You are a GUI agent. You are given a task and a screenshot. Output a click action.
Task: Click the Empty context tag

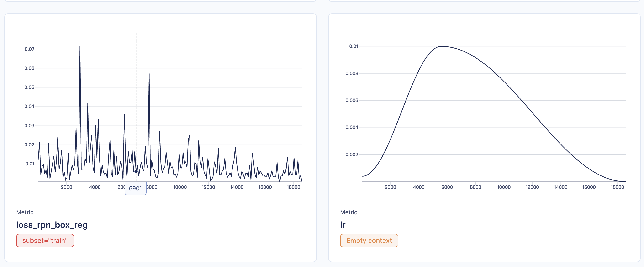click(x=369, y=241)
